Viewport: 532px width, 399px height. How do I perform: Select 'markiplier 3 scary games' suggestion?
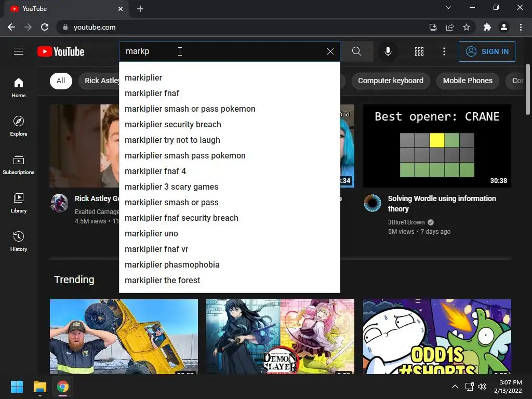tap(229, 187)
